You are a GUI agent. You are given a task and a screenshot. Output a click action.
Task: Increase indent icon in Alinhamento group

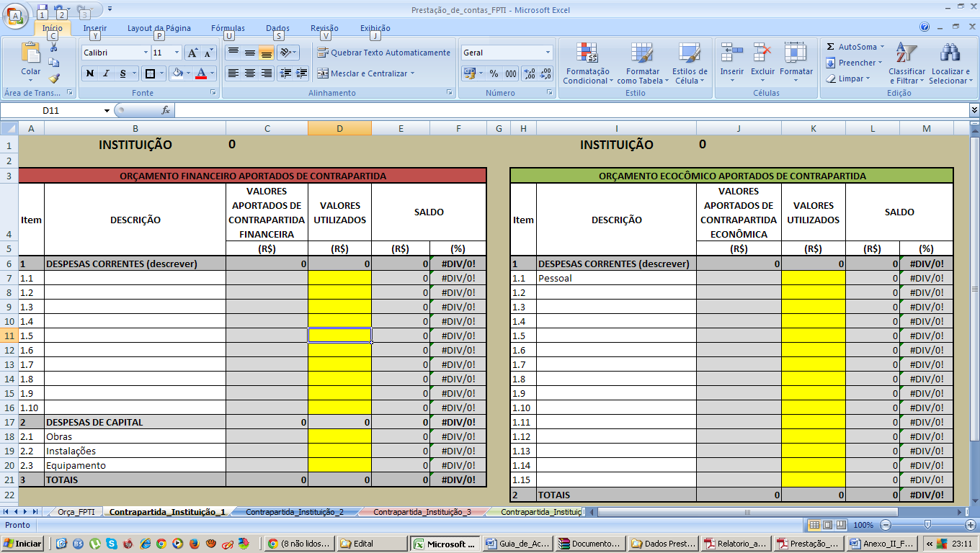point(301,73)
